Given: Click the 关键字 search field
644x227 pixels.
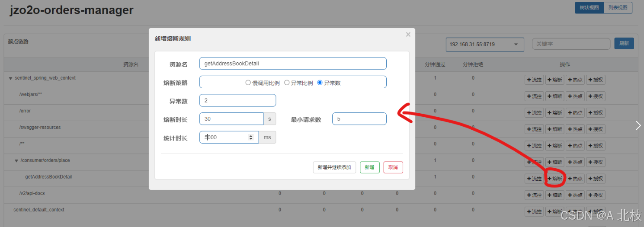Looking at the screenshot, I should [x=571, y=44].
